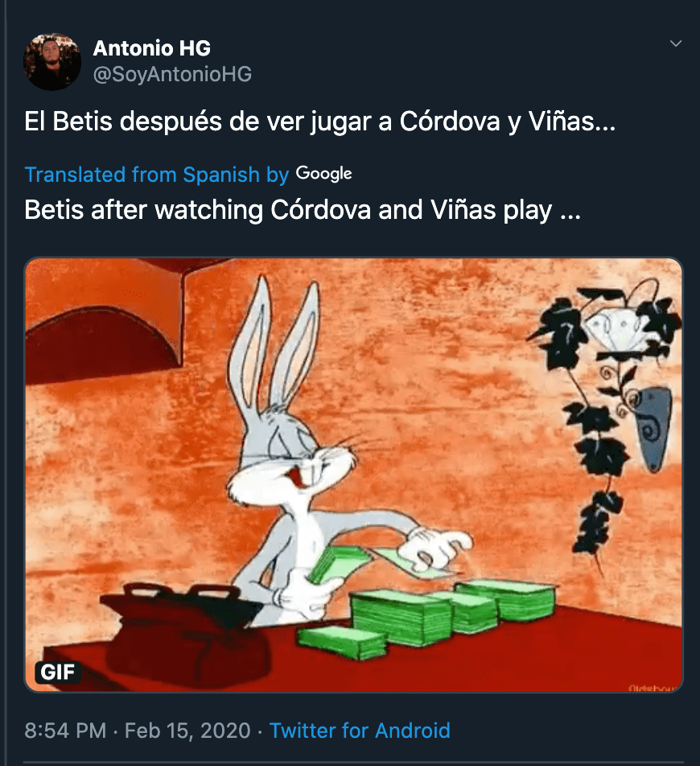
Task: Open the @SoyAntonioHG handle link
Action: [172, 74]
